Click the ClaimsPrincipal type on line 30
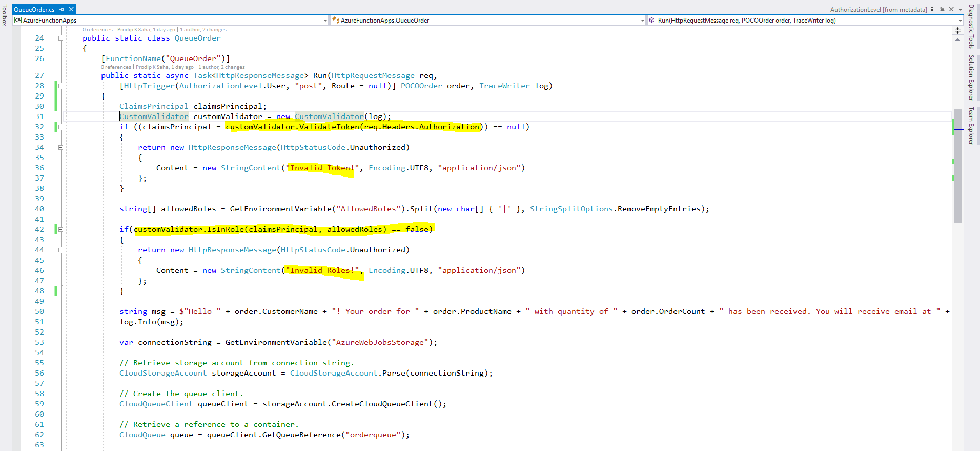 pyautogui.click(x=154, y=106)
